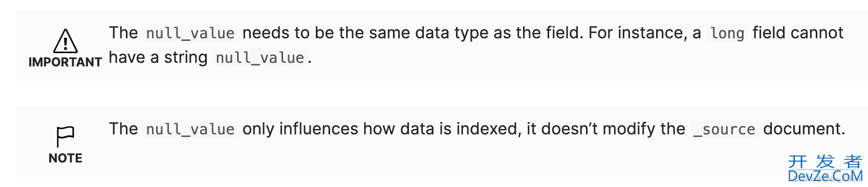
Task: Open the DevZe.CoM watermark link
Action: click(825, 177)
